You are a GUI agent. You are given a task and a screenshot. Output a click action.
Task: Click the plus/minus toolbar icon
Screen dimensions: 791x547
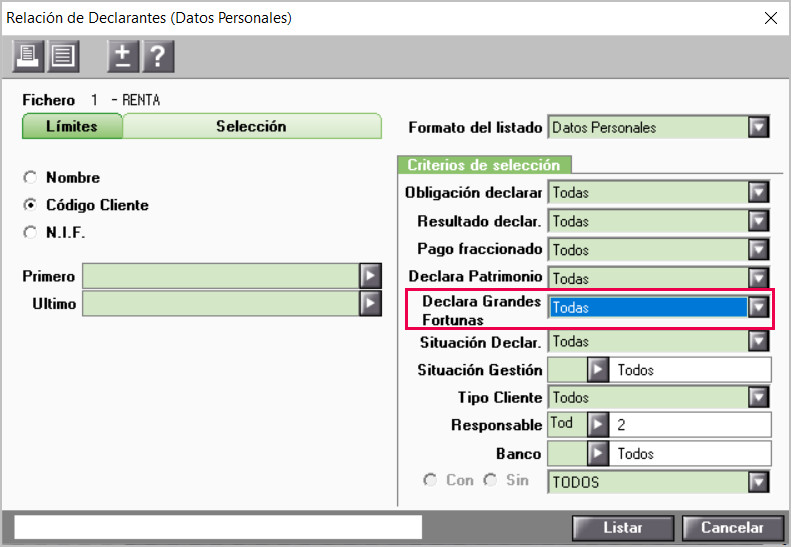pyautogui.click(x=123, y=56)
